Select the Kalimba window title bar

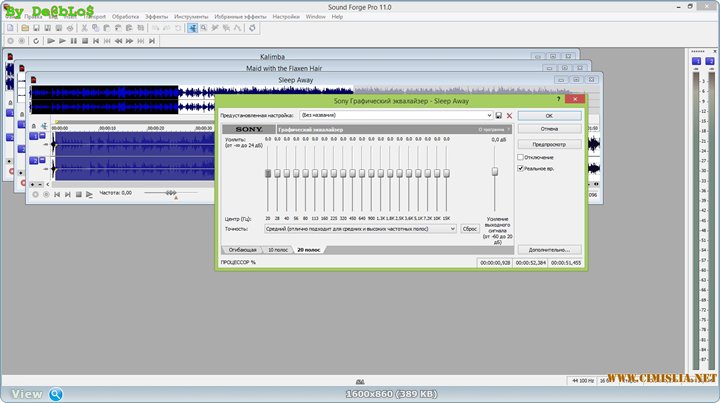tap(285, 57)
